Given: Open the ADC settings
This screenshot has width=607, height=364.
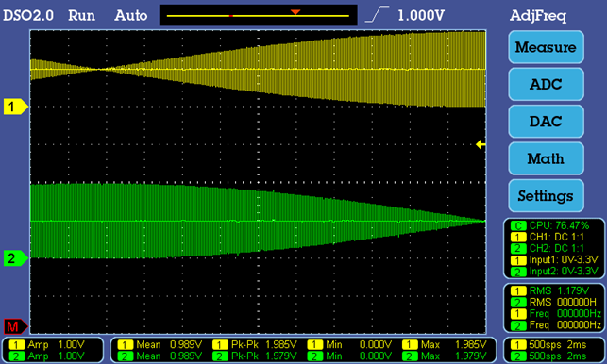Looking at the screenshot, I should (546, 84).
